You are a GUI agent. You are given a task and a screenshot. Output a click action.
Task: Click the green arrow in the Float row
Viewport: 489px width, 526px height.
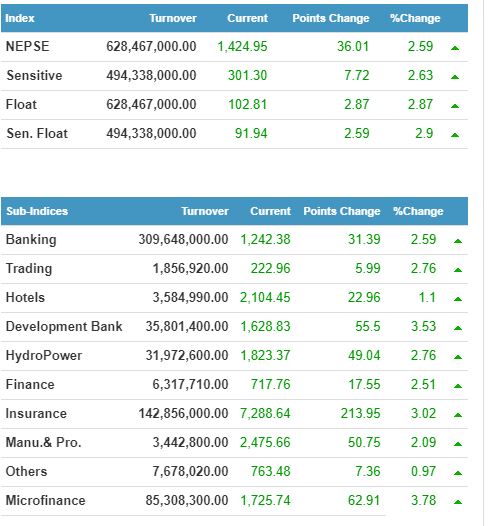pyautogui.click(x=455, y=106)
